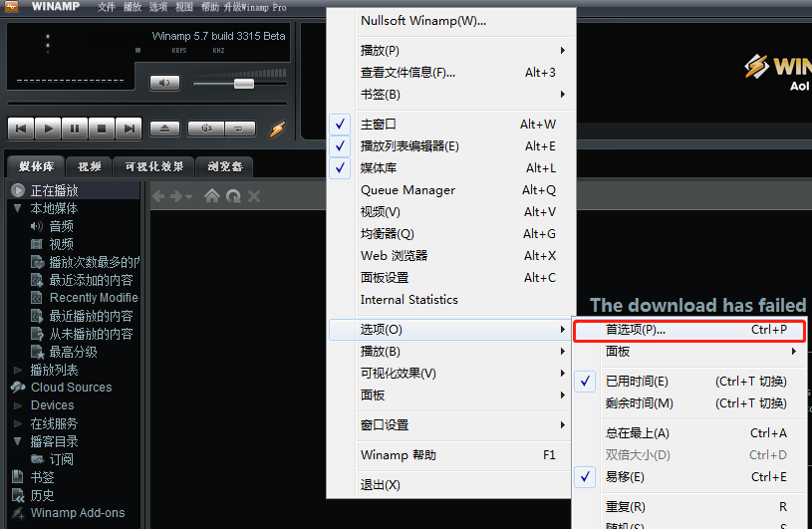This screenshot has width=812, height=529.
Task: Click the browser Back arrow
Action: point(159,196)
